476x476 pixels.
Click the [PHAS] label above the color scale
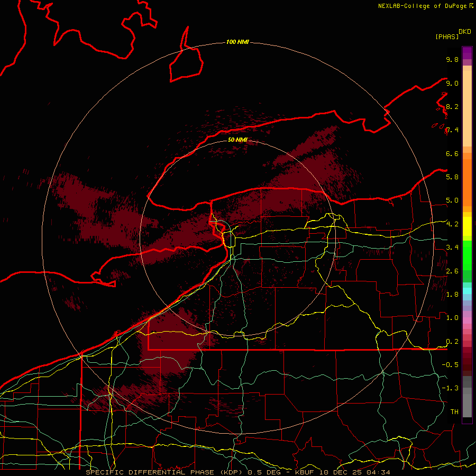447,36
